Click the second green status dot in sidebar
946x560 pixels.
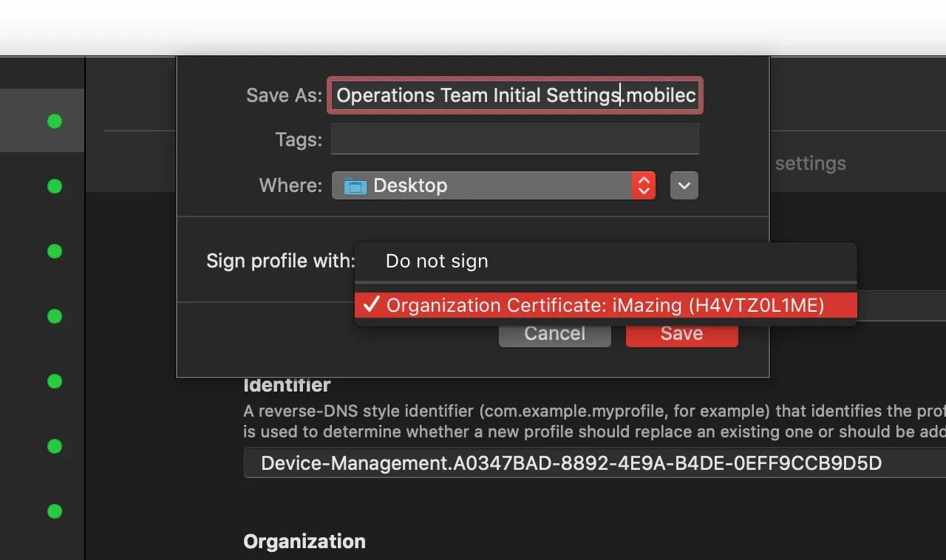(54, 186)
